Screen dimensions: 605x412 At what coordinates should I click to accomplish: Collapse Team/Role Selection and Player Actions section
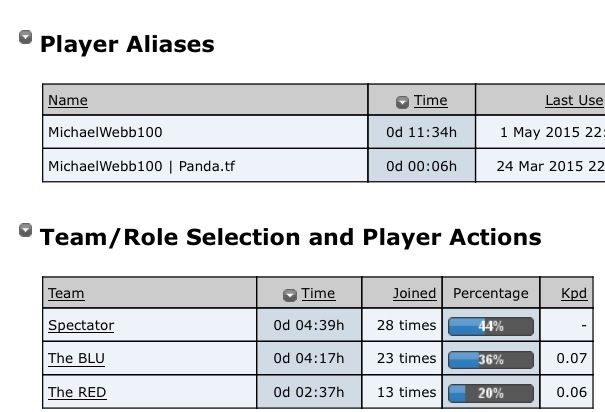(x=25, y=231)
